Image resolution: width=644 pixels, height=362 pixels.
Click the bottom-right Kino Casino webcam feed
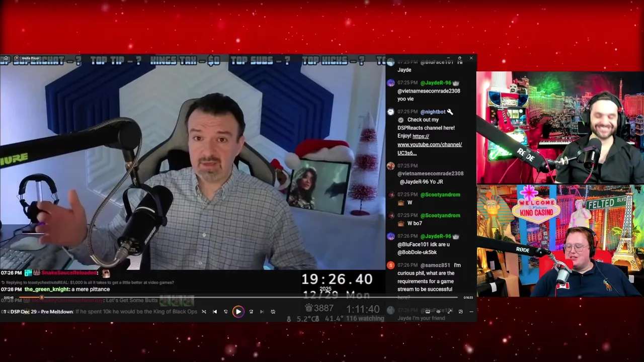(560, 241)
